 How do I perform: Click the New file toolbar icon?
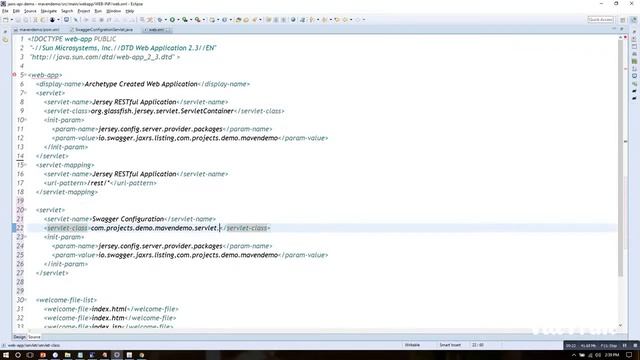click(5, 20)
